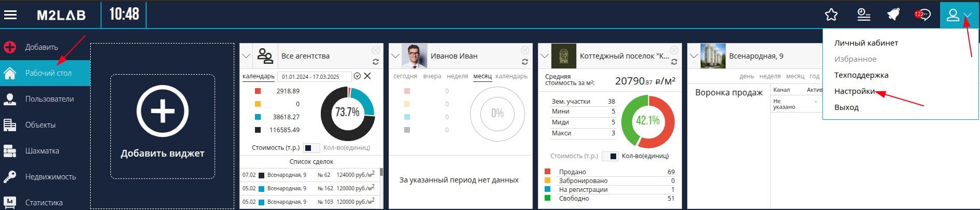This screenshot has width=980, height=210.
Task: Select день tab in Всенародная, 9 widget
Action: tap(747, 76)
